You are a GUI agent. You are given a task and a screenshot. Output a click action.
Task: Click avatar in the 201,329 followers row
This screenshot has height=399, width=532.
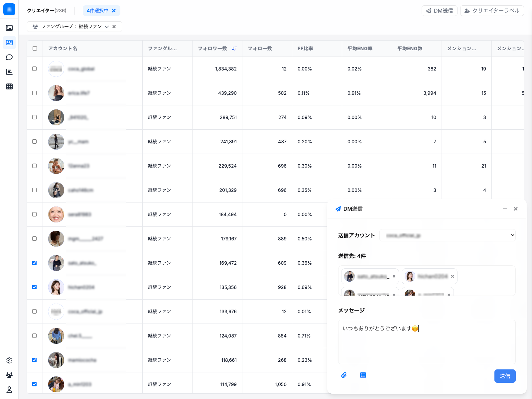56,190
